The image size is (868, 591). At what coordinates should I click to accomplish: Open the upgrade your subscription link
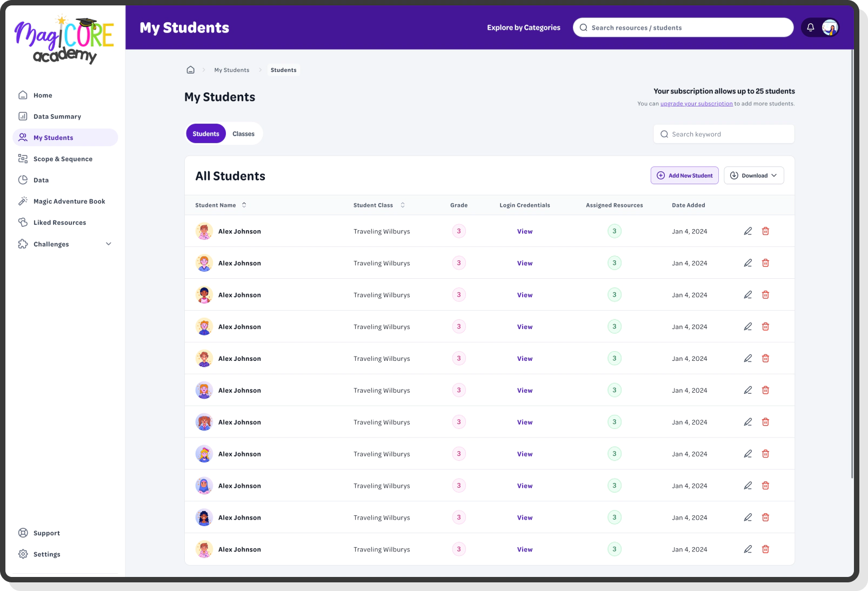pyautogui.click(x=696, y=103)
